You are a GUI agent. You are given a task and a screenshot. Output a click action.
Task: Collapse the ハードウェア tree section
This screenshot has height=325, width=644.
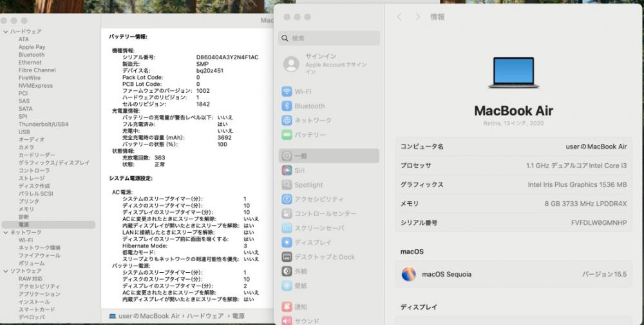6,31
